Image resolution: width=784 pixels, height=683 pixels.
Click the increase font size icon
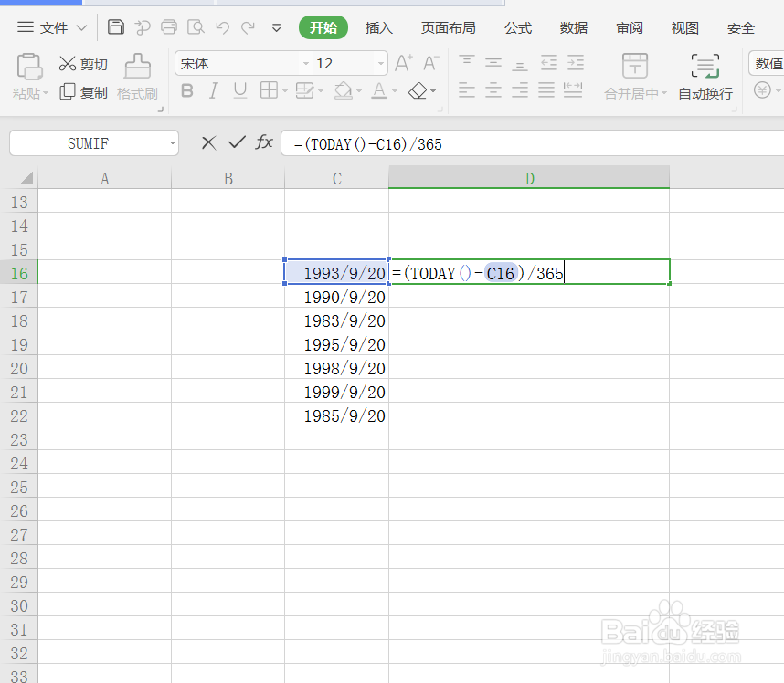[404, 63]
